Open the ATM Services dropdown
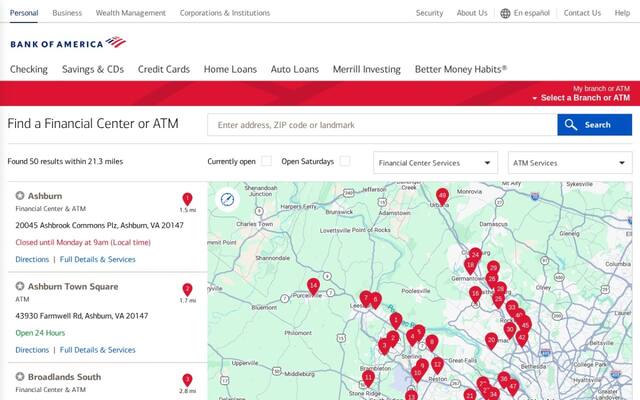The height and width of the screenshot is (400, 640). click(570, 163)
